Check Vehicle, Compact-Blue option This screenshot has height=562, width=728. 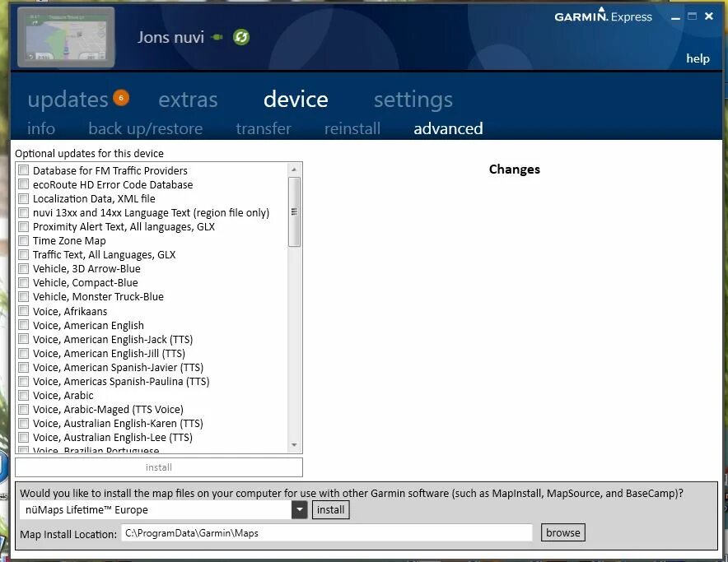[x=24, y=282]
